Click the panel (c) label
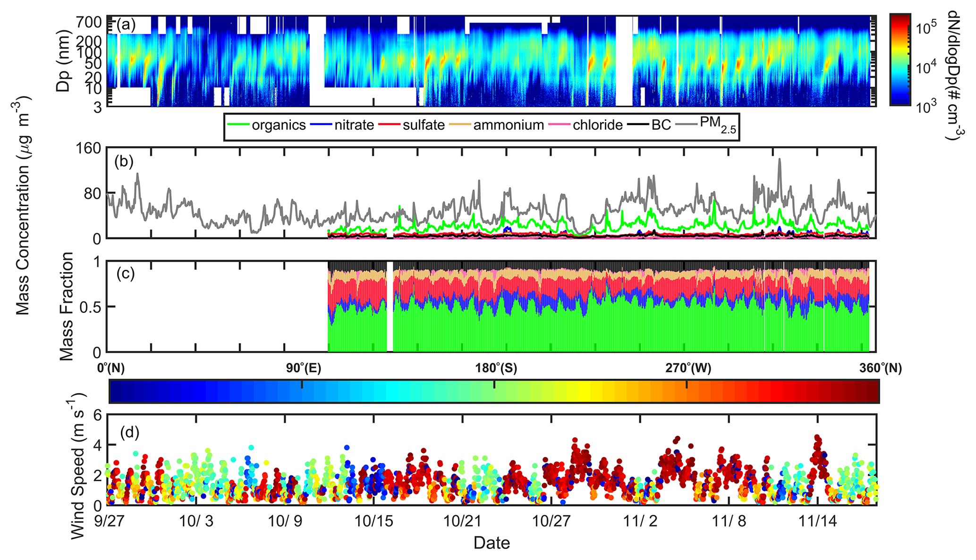Viewport: 976px width, 560px height. (125, 274)
